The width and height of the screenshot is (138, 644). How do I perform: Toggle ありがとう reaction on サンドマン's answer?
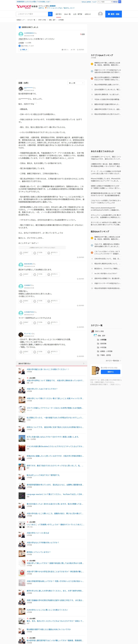coord(53,352)
